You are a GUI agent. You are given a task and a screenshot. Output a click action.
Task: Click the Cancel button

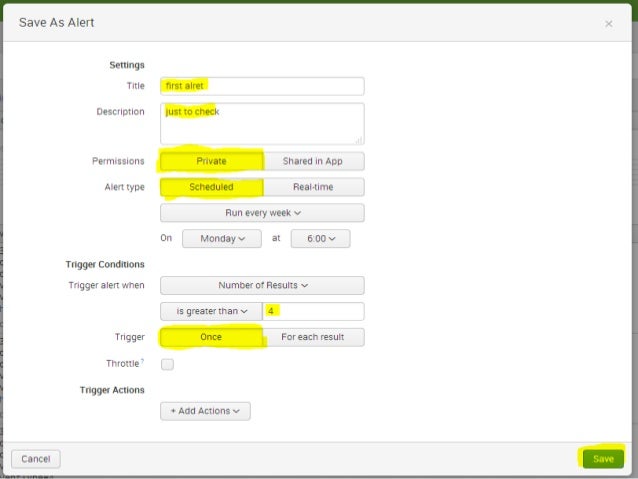[x=36, y=459]
